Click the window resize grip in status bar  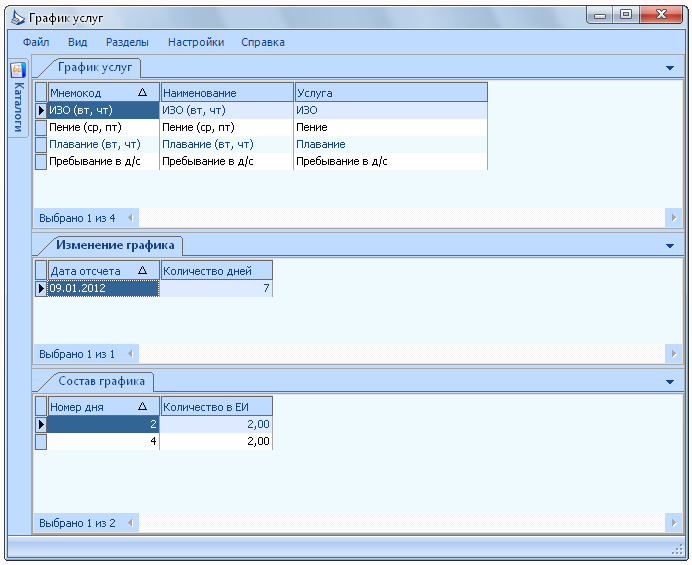tap(677, 549)
